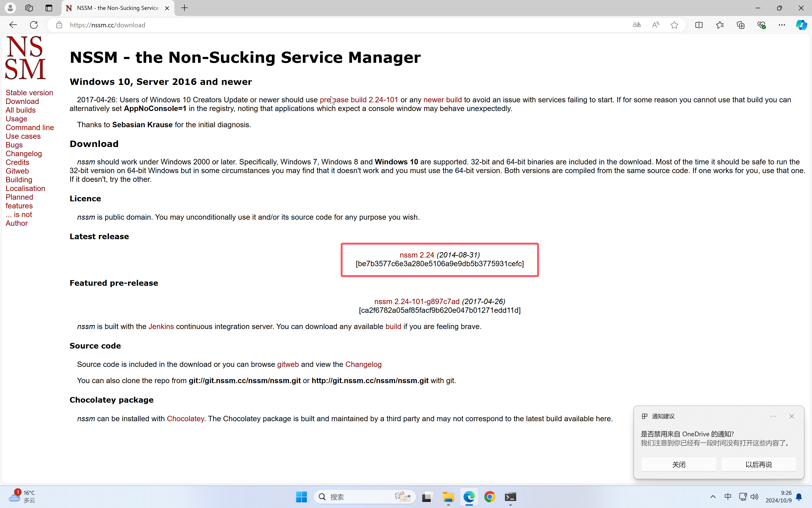
Task: Open Edge Settings and more menu
Action: pyautogui.click(x=782, y=25)
